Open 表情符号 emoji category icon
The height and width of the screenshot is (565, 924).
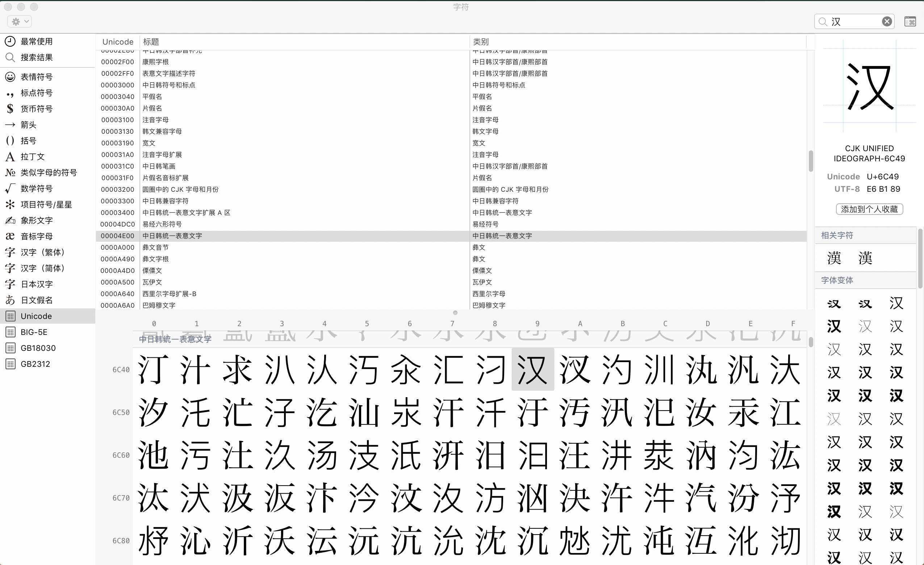point(10,77)
